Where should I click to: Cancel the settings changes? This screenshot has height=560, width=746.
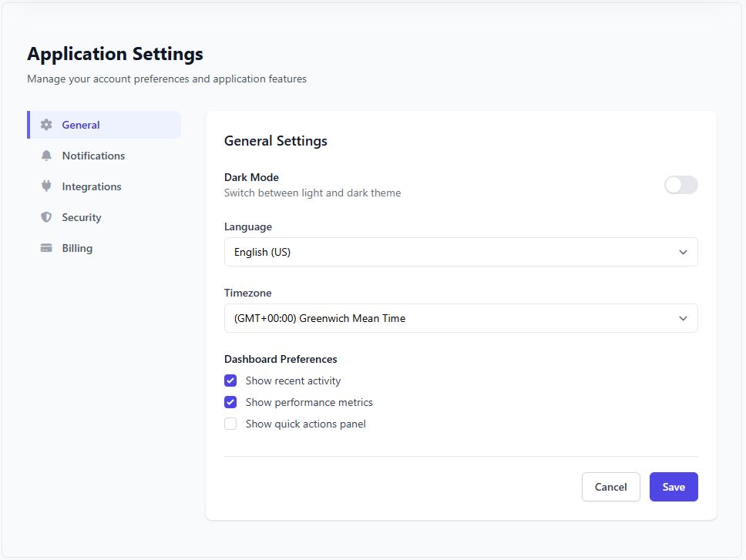point(610,486)
